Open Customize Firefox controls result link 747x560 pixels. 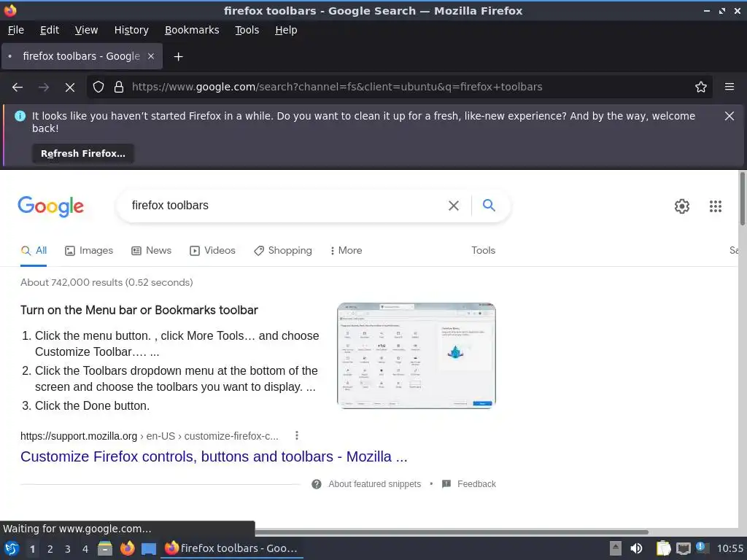tap(214, 456)
